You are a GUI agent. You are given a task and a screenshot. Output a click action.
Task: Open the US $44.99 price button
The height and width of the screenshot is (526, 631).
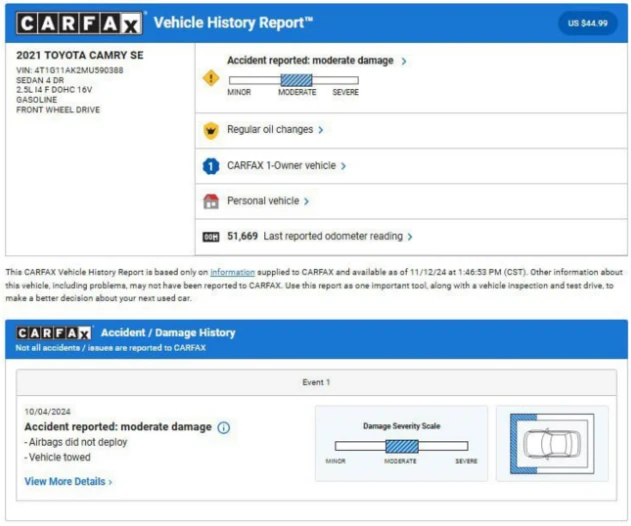pos(588,23)
